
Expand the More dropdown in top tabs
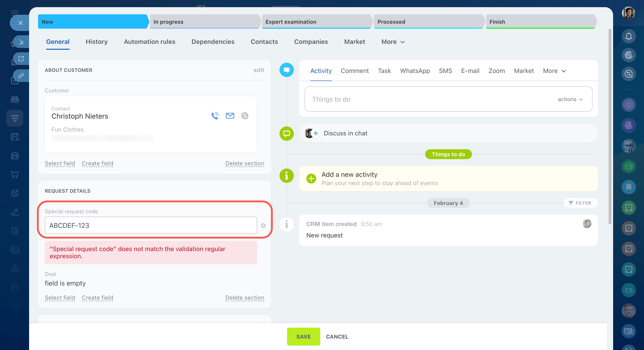click(392, 42)
